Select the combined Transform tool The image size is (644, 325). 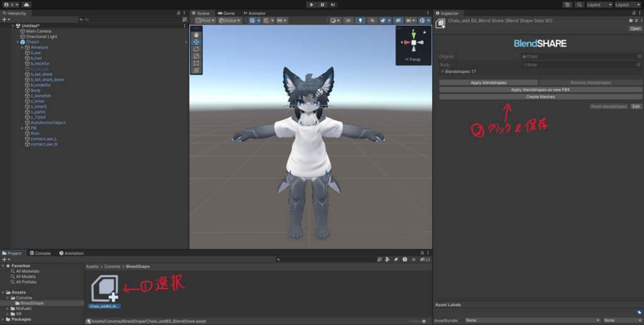tap(196, 70)
